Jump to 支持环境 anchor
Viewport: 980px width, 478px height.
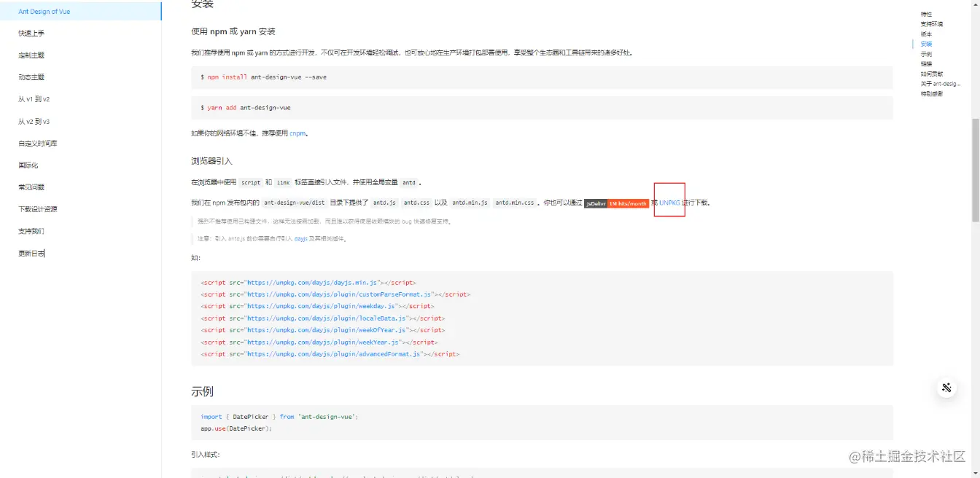pos(931,24)
